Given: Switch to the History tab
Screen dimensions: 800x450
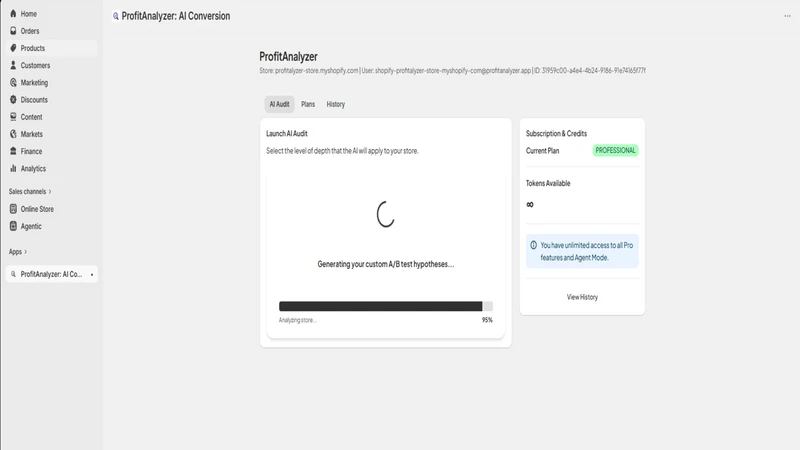Looking at the screenshot, I should click(336, 104).
